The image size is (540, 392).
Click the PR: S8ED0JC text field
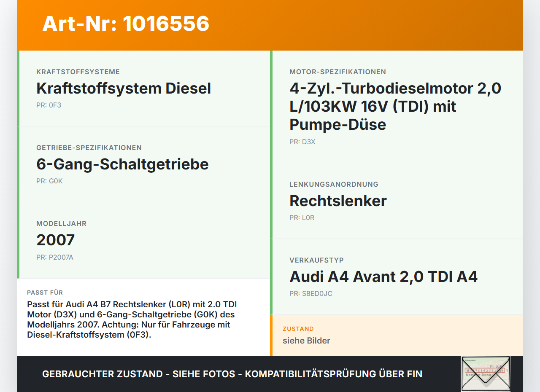pyautogui.click(x=310, y=293)
